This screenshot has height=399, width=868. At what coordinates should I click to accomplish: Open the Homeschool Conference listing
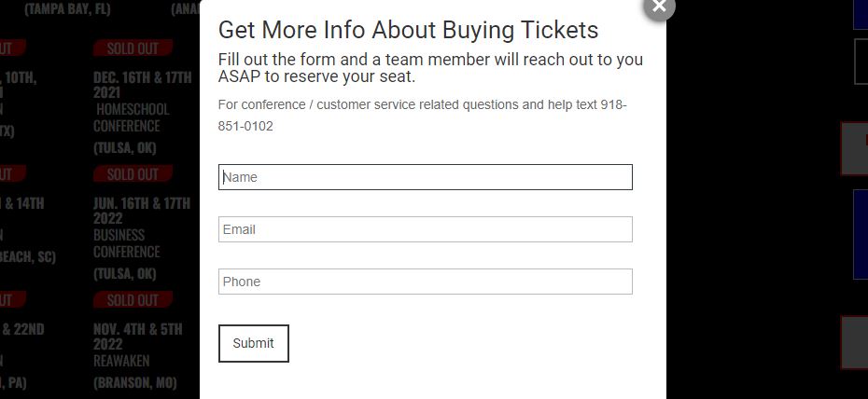133,117
